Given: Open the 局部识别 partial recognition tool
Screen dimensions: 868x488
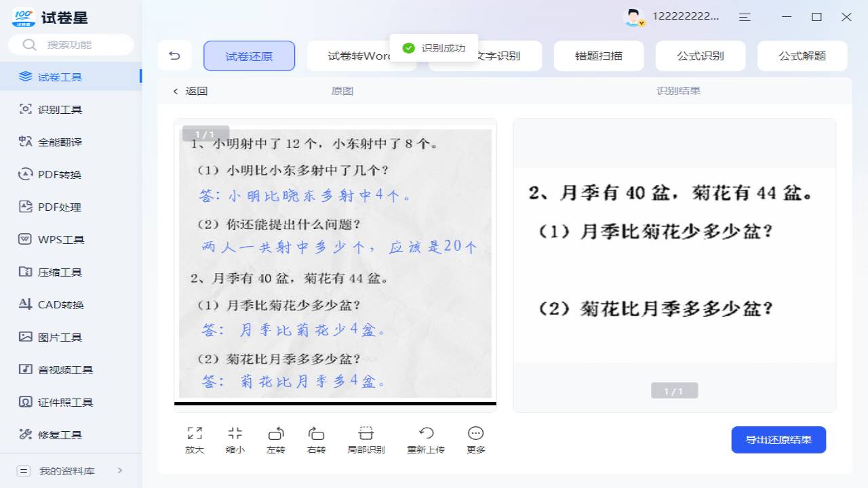Looking at the screenshot, I should (x=366, y=439).
